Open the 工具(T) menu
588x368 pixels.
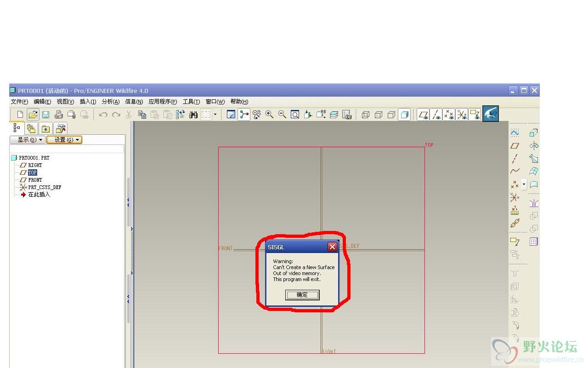(x=191, y=102)
